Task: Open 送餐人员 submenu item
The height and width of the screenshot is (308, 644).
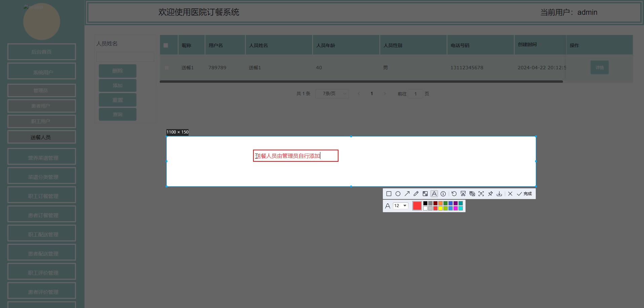Action: [x=42, y=137]
